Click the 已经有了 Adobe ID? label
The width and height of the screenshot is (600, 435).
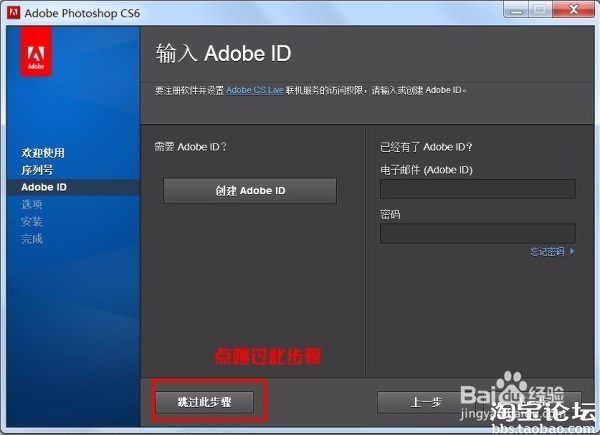(x=426, y=147)
